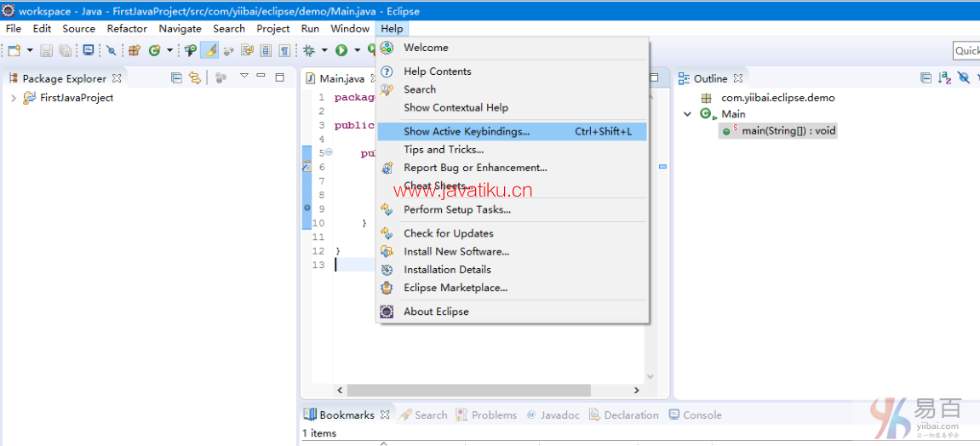
Task: Toggle Show Whitespace Characters pilcrow icon
Action: pos(284,51)
